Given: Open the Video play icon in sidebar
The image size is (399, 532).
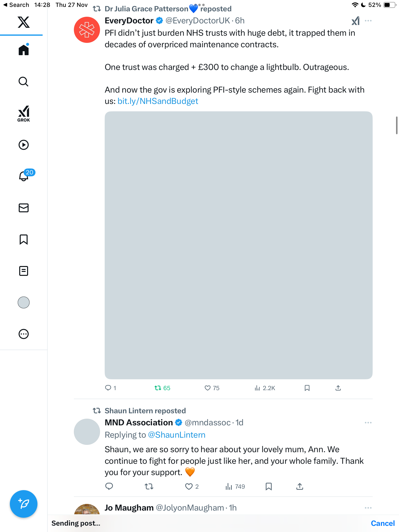Looking at the screenshot, I should pos(24,145).
